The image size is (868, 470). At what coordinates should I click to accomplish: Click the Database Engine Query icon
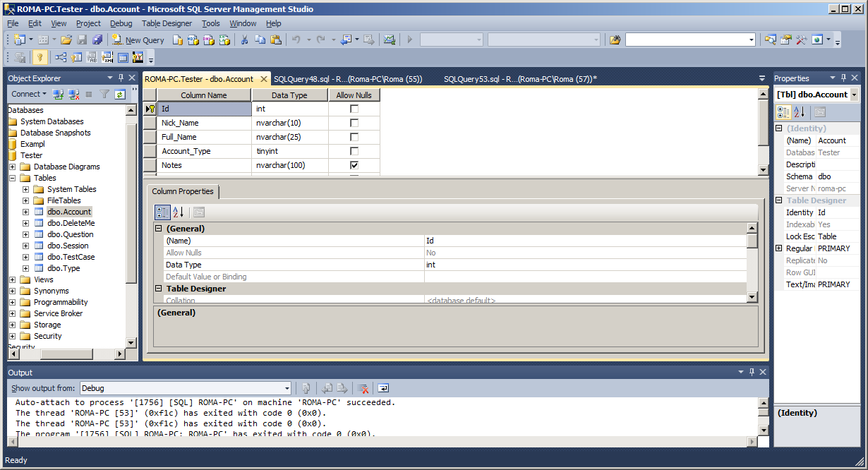click(177, 40)
